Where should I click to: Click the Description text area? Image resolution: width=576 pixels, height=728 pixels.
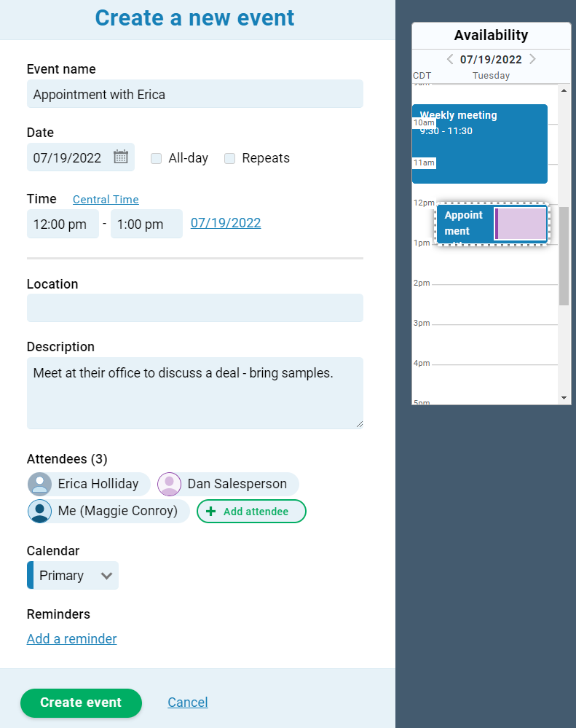click(x=194, y=394)
